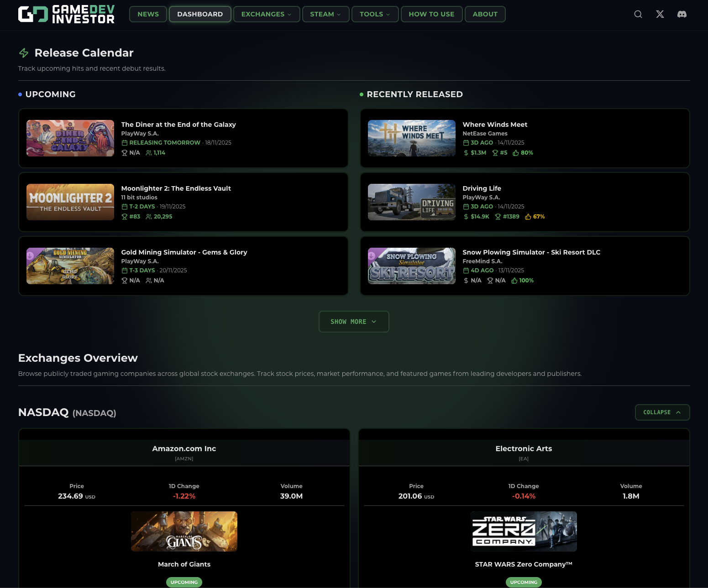Switch to the DASHBOARD tab
This screenshot has height=588, width=708.
(200, 14)
